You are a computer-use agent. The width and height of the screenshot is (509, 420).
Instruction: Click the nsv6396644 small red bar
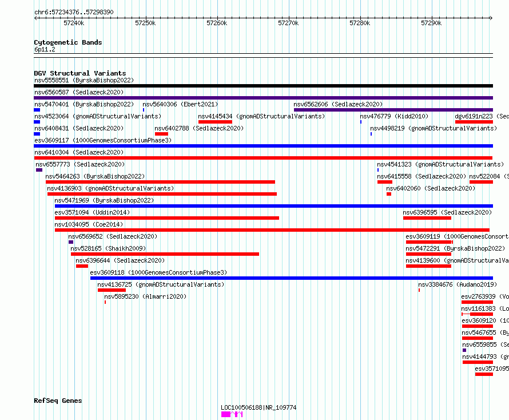[x=82, y=266]
